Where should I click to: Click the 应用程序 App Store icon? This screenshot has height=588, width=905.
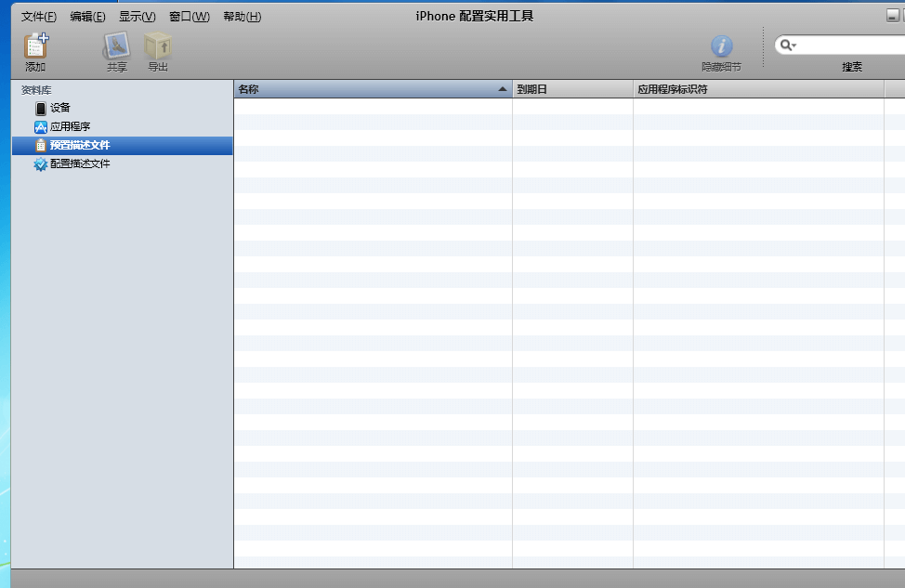(x=40, y=127)
